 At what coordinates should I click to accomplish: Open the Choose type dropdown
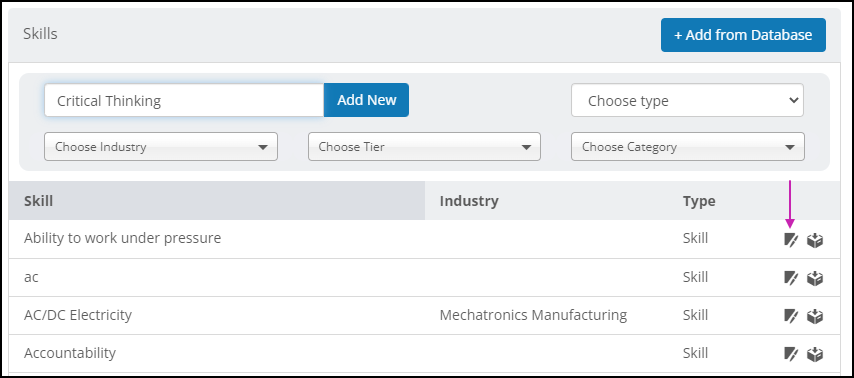[687, 100]
